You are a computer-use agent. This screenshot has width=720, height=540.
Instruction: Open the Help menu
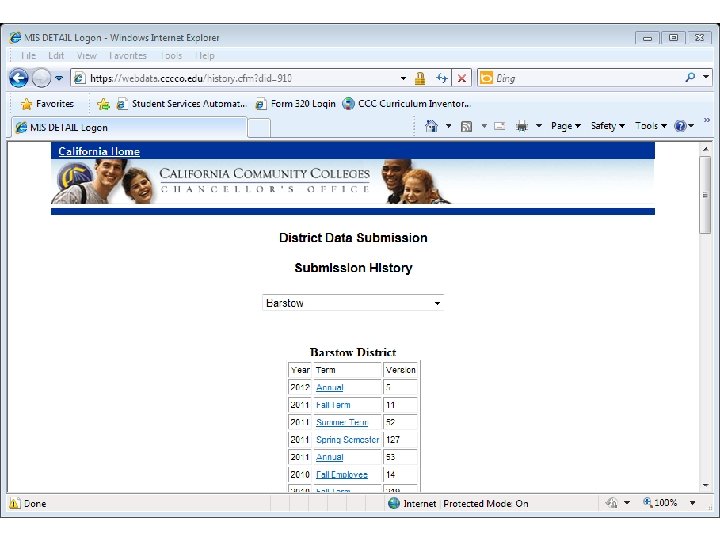point(205,56)
